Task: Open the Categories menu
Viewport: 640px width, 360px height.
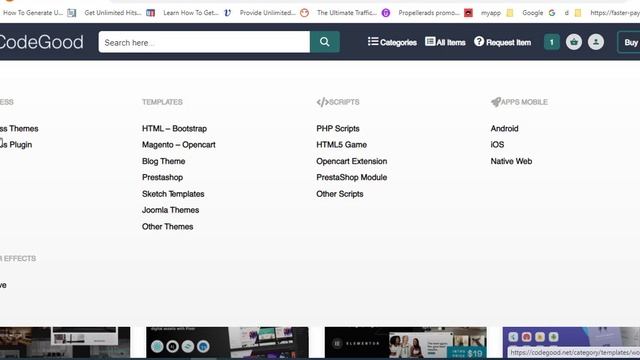Action: (x=392, y=42)
